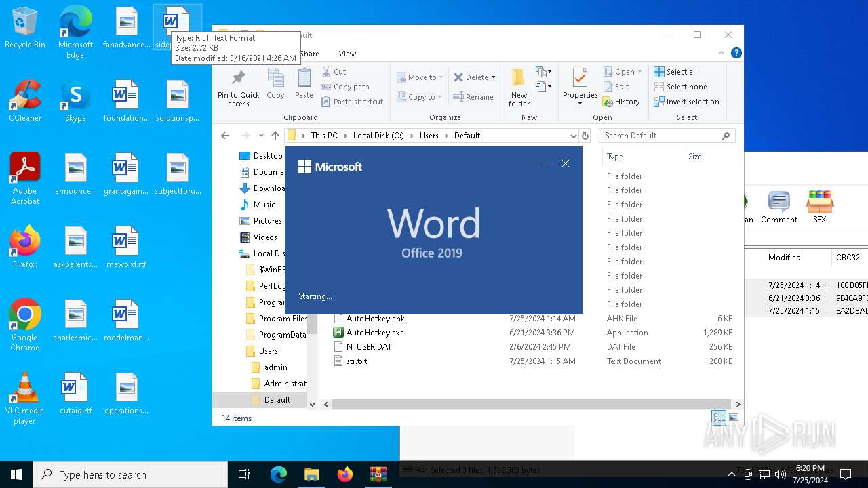The image size is (868, 488).
Task: Select the Google Chrome desktop shortcut
Action: (25, 325)
